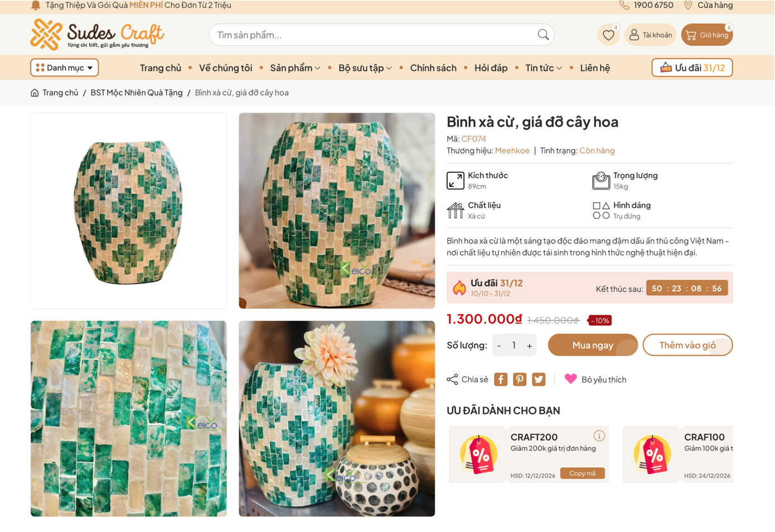The height and width of the screenshot is (532, 775).
Task: Click the Tìm sản phẩm search field
Action: [x=369, y=35]
